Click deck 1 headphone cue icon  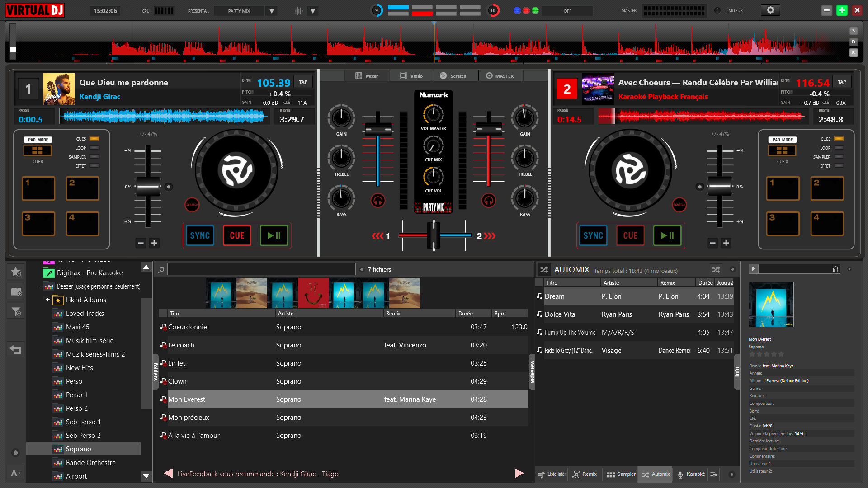tap(378, 200)
